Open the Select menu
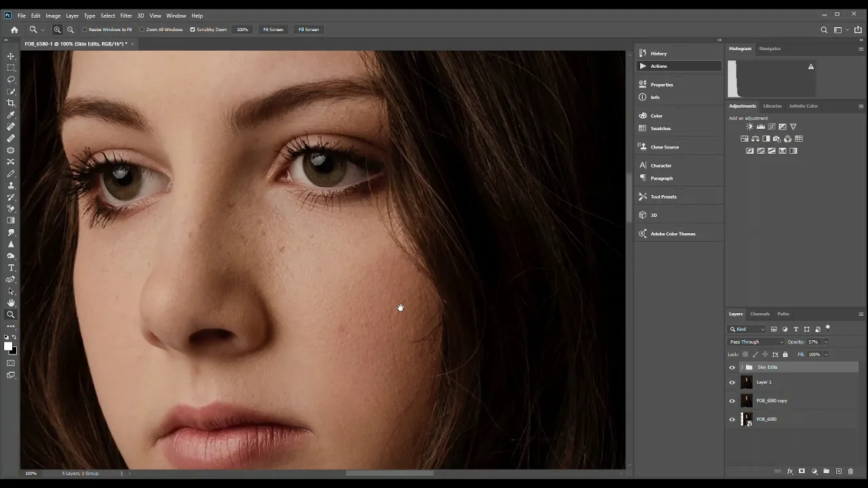 [108, 16]
